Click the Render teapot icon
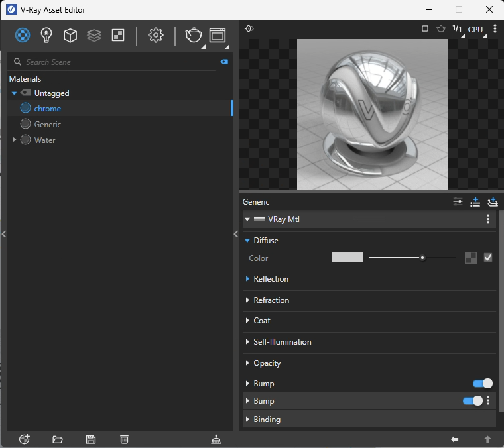This screenshot has width=504, height=448. click(194, 35)
